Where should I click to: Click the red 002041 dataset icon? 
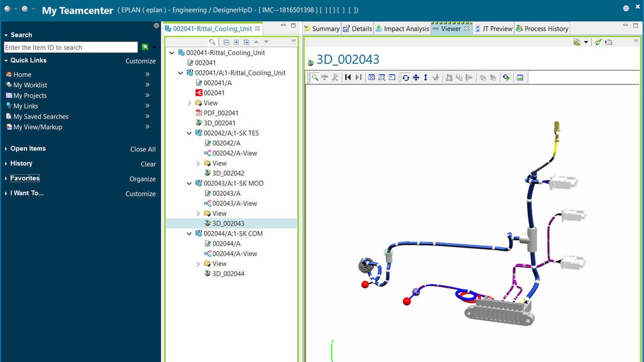pos(199,93)
